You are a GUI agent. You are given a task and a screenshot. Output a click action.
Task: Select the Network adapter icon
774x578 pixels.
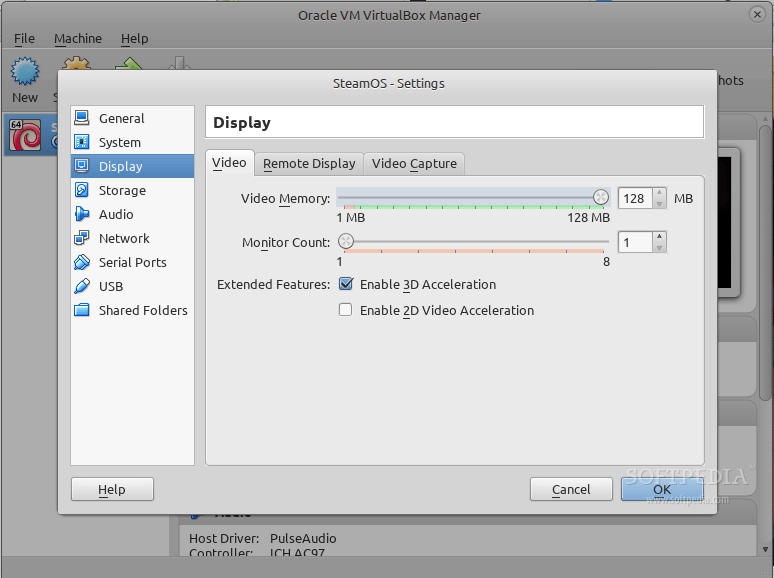82,238
